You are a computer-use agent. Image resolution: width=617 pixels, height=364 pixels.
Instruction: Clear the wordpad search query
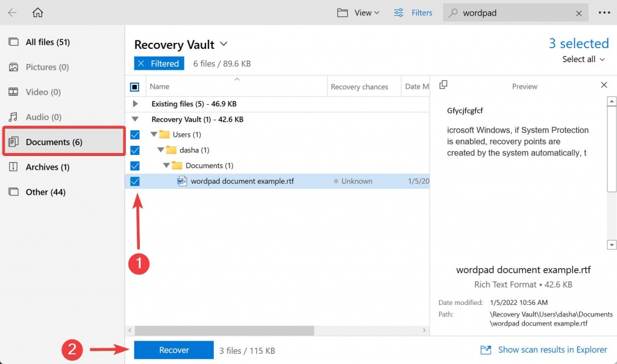click(578, 12)
